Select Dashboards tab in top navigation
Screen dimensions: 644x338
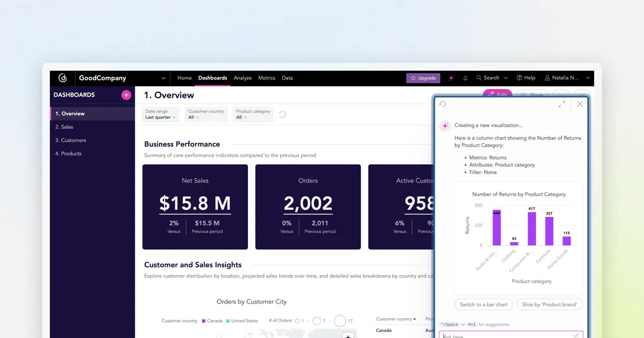click(x=213, y=78)
